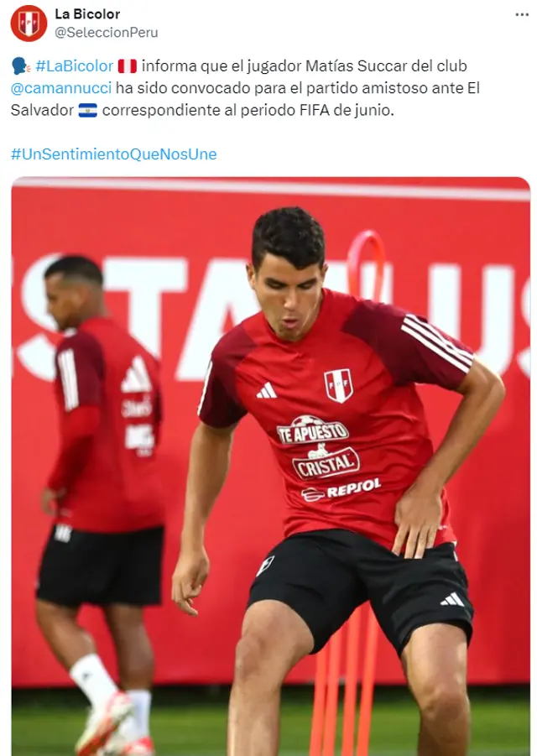The width and height of the screenshot is (537, 756).
Task: Open the attached training photo
Action: (271, 467)
